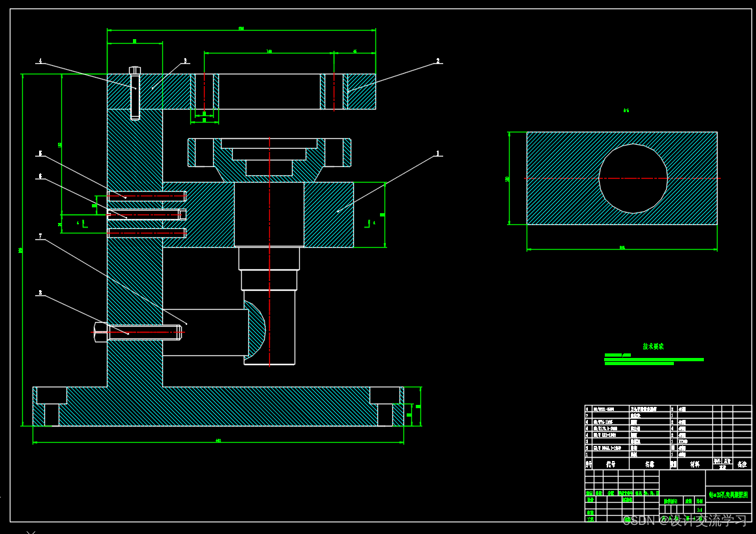Select the top overall length dimension text

(x=241, y=29)
